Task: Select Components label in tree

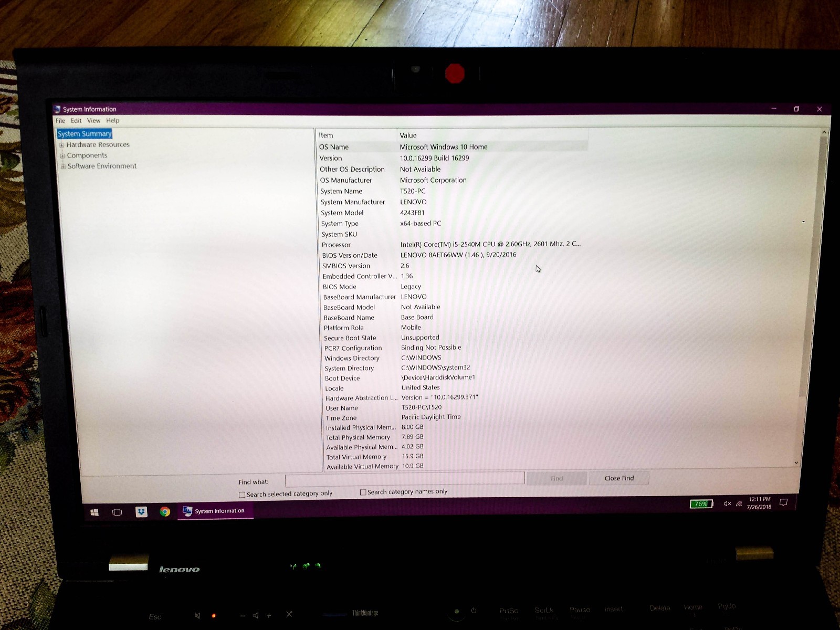Action: coord(87,155)
